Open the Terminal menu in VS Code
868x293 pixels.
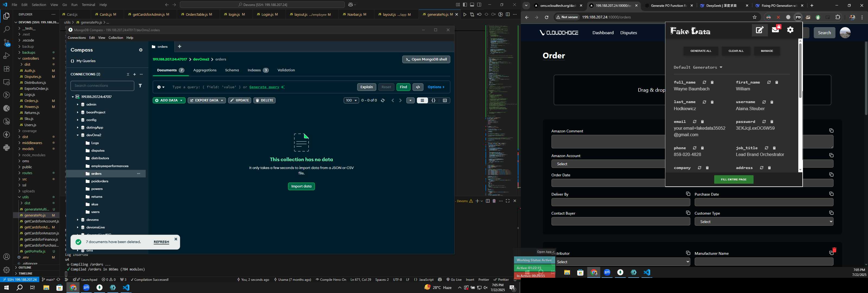click(89, 5)
